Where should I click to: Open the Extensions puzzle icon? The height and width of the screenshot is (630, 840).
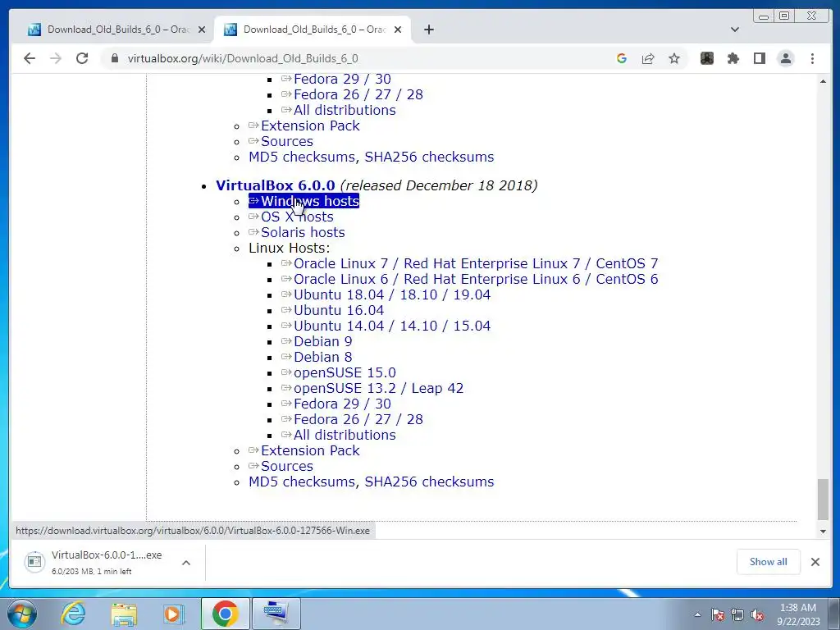point(733,58)
